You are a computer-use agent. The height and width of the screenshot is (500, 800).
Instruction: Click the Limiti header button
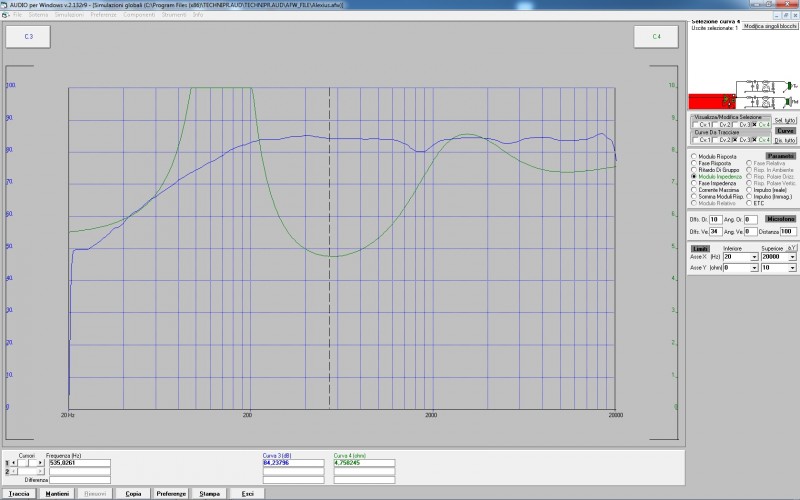[700, 248]
